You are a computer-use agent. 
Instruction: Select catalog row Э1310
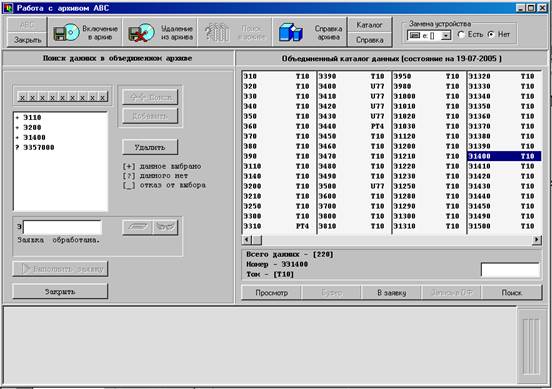point(429,226)
